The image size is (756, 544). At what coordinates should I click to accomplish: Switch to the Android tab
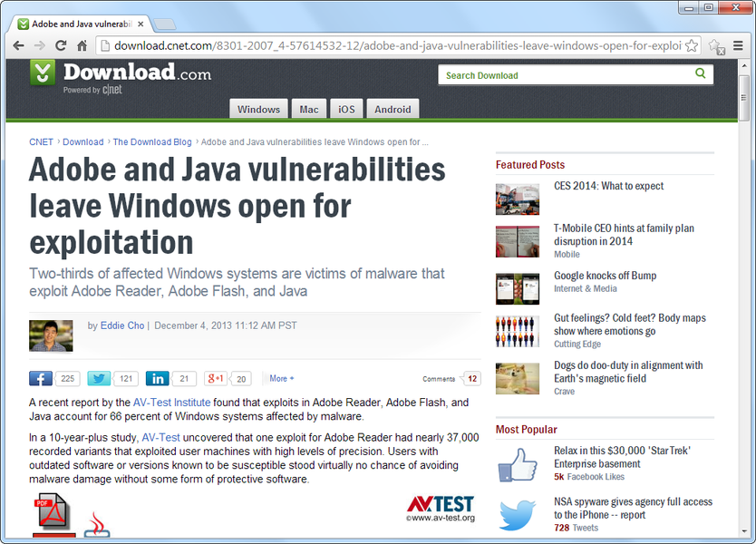pyautogui.click(x=393, y=110)
